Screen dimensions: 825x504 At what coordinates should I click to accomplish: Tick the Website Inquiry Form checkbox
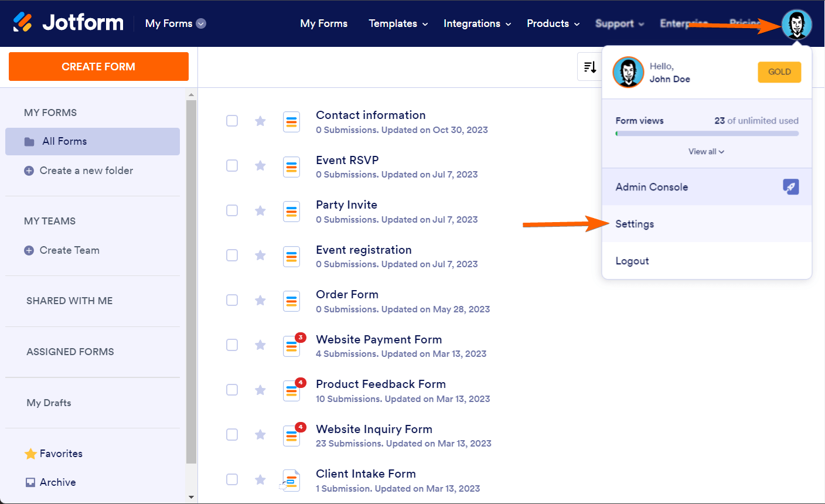click(232, 435)
